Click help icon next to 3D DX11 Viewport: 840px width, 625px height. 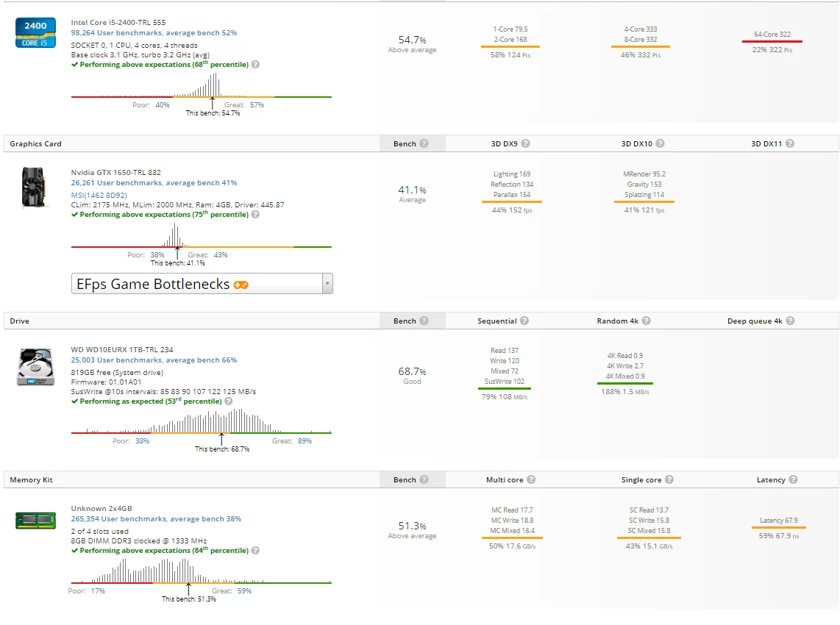(790, 143)
